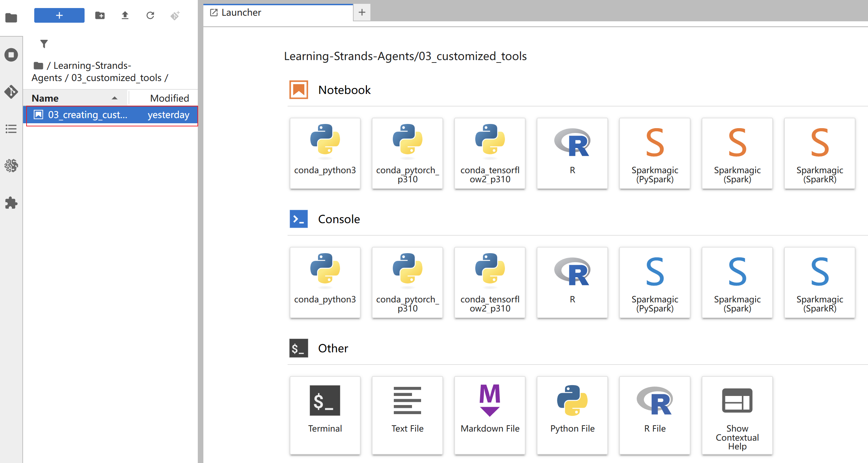Image resolution: width=868 pixels, height=463 pixels.
Task: Open conda_tensorflow2_p310 console
Action: (490, 282)
